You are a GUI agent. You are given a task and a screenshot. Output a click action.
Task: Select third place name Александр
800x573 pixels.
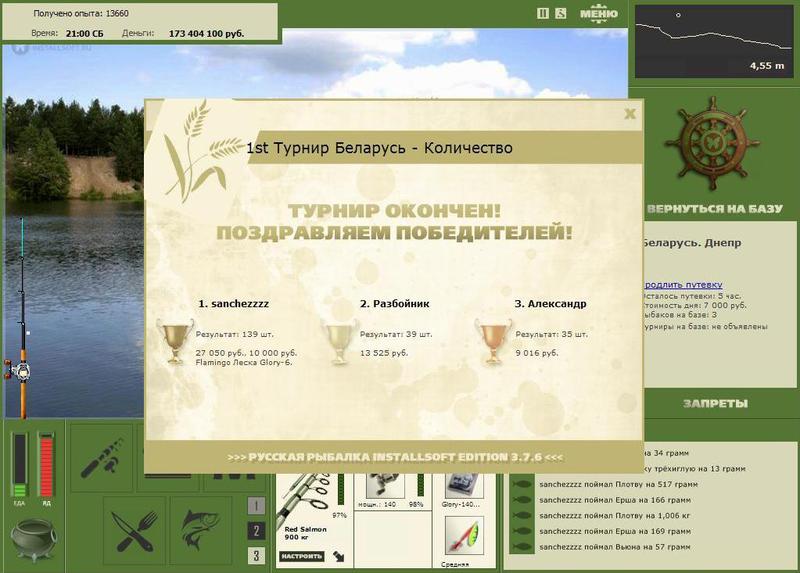(550, 304)
